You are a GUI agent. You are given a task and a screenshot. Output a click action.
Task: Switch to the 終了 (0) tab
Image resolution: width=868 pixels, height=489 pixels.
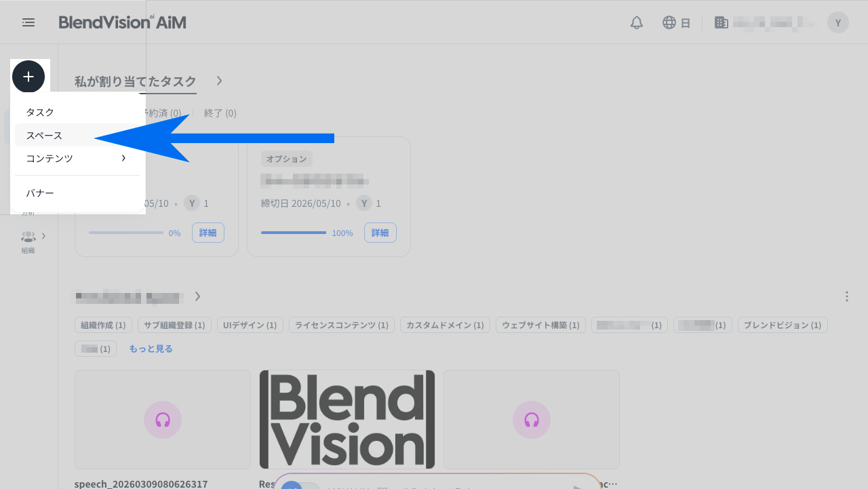[220, 113]
